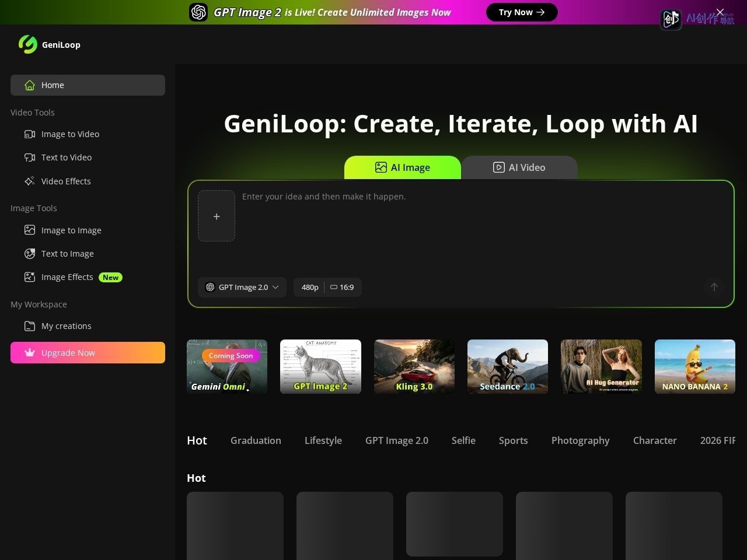Open My creations in sidebar

(x=88, y=326)
